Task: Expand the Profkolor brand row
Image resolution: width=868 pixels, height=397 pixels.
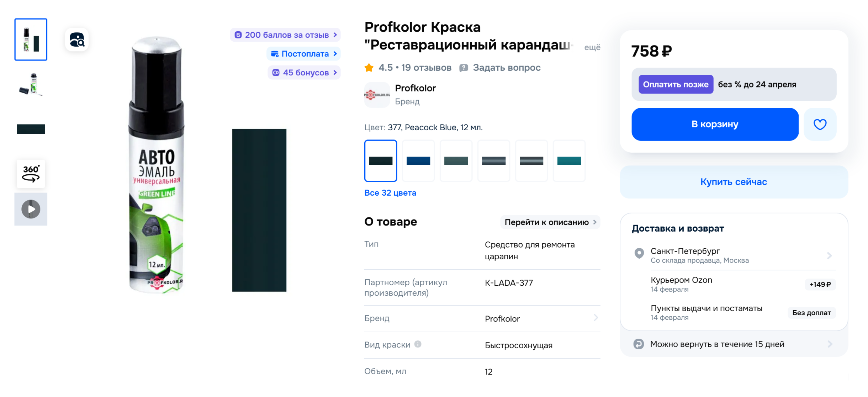Action: 596,319
